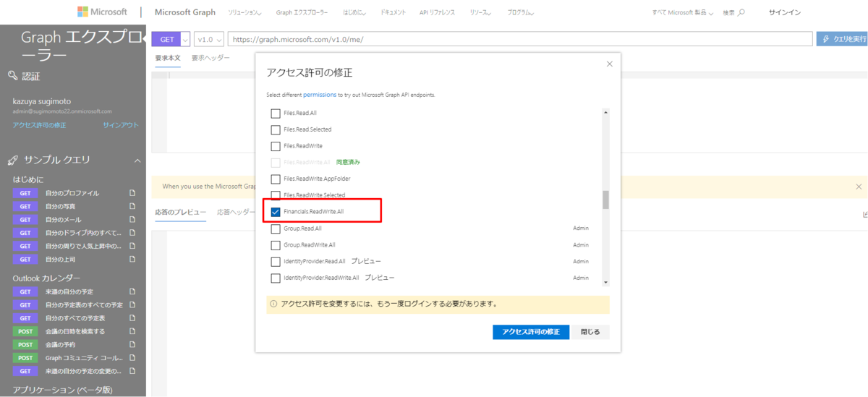Select 自分のプロファイル sample query

pos(72,193)
